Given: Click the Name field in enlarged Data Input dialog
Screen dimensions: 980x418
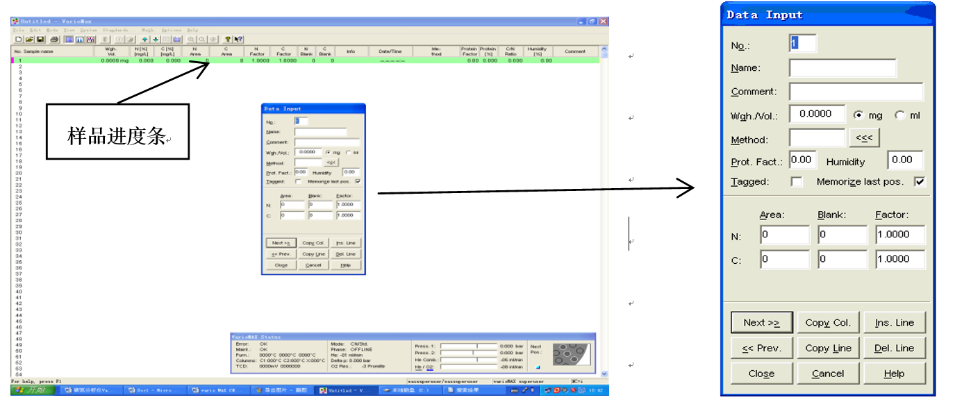Looking at the screenshot, I should pos(842,68).
